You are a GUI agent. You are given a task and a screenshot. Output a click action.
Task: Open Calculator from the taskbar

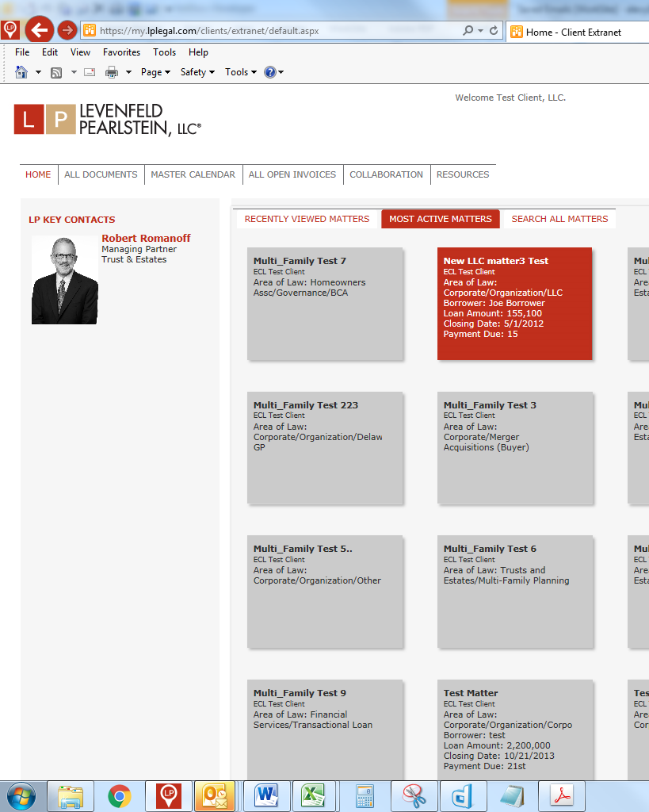click(x=365, y=796)
